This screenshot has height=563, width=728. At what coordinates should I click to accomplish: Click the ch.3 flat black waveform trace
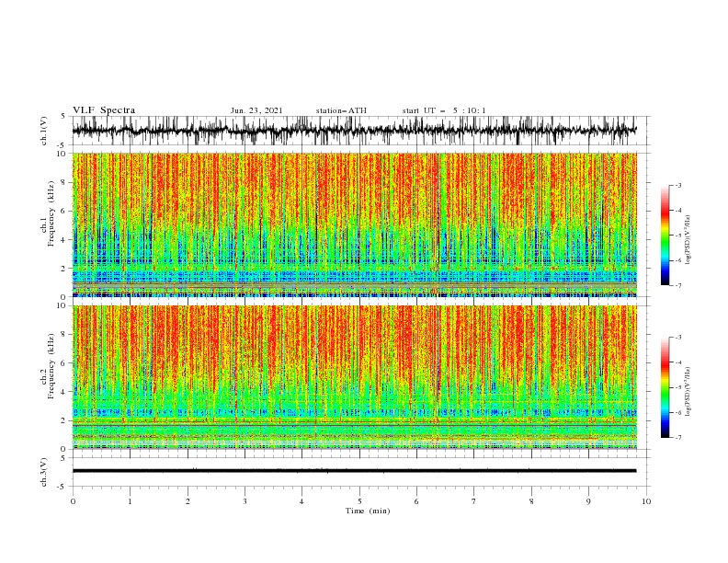pos(354,471)
